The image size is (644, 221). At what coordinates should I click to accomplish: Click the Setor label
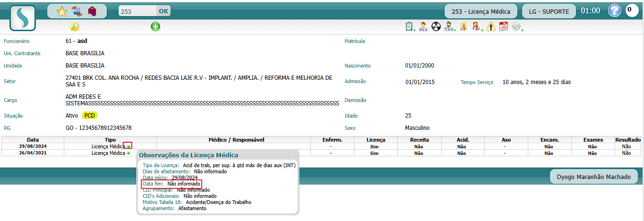(9, 81)
